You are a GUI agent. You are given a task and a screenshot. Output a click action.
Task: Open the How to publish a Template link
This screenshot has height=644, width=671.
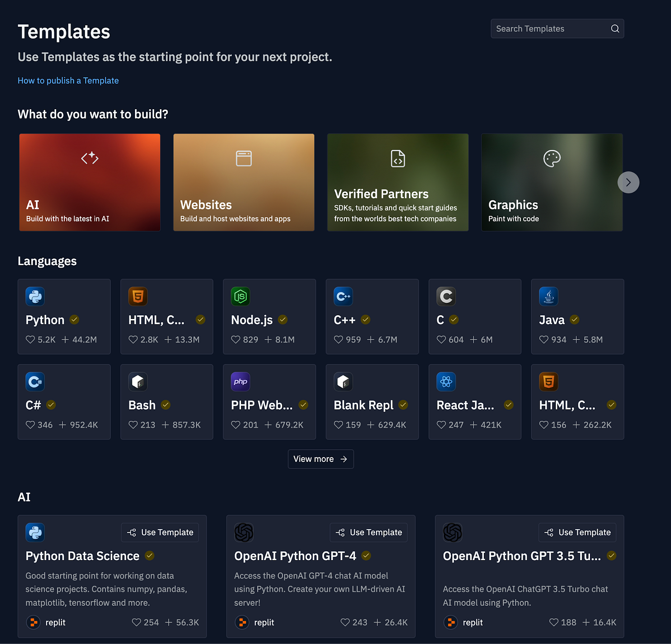click(x=68, y=81)
